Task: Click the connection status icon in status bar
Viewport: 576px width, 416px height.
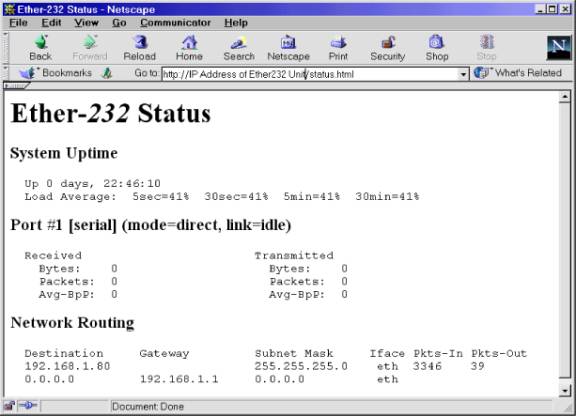Action: click(x=28, y=406)
